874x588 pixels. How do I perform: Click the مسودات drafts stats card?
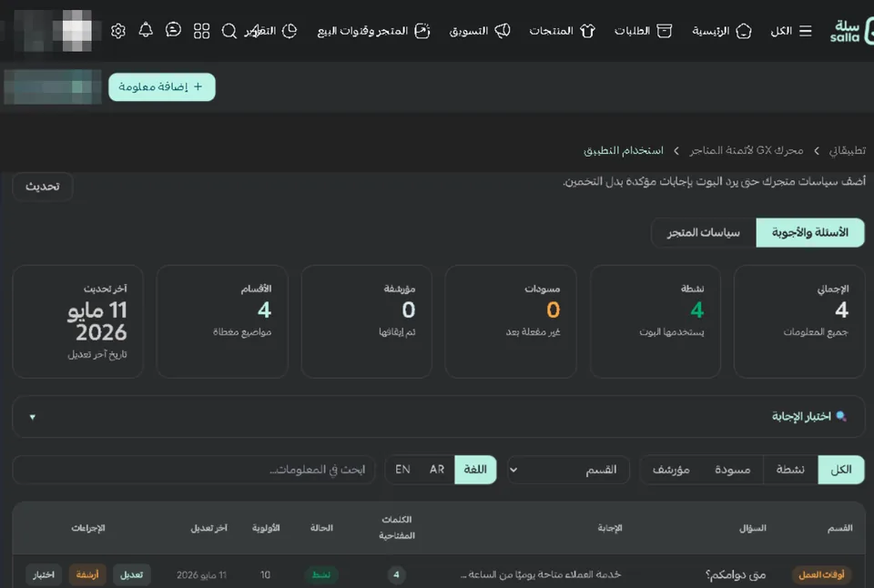pyautogui.click(x=511, y=321)
